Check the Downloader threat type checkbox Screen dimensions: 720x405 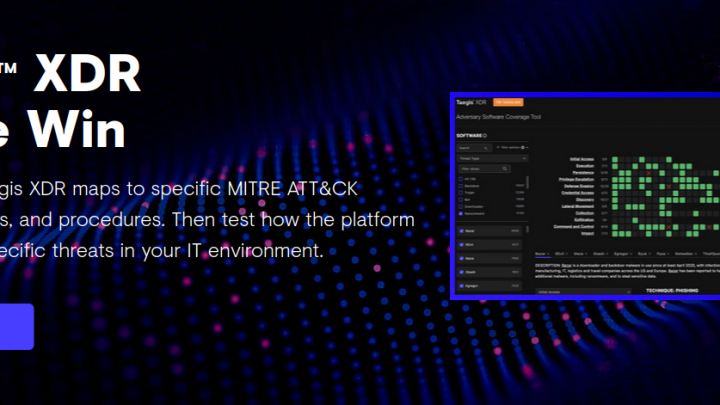click(461, 207)
